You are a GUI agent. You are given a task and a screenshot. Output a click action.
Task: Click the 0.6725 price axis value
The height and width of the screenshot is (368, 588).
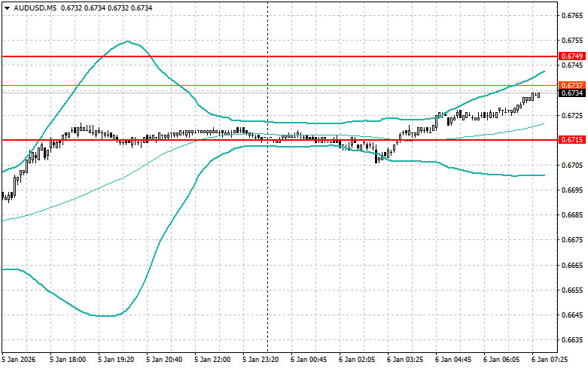[572, 115]
